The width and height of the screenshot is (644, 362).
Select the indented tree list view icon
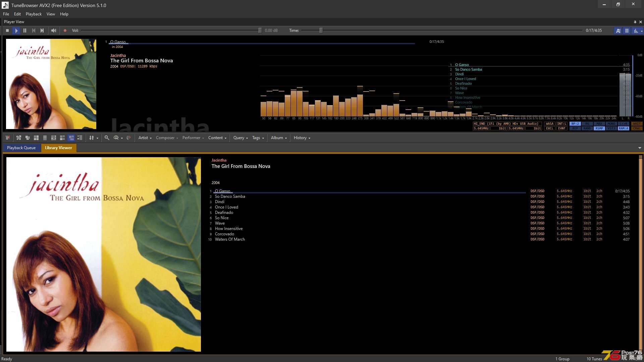[80, 138]
